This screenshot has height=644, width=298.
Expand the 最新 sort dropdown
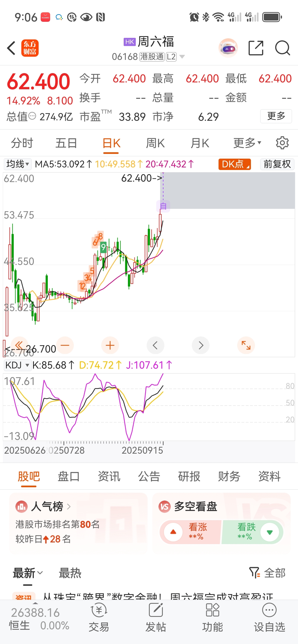[x=28, y=573]
